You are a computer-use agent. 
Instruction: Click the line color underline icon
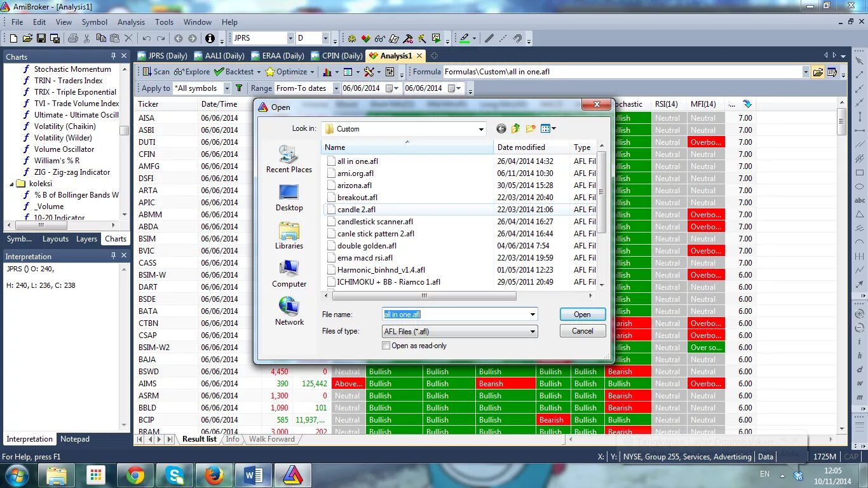coord(465,38)
